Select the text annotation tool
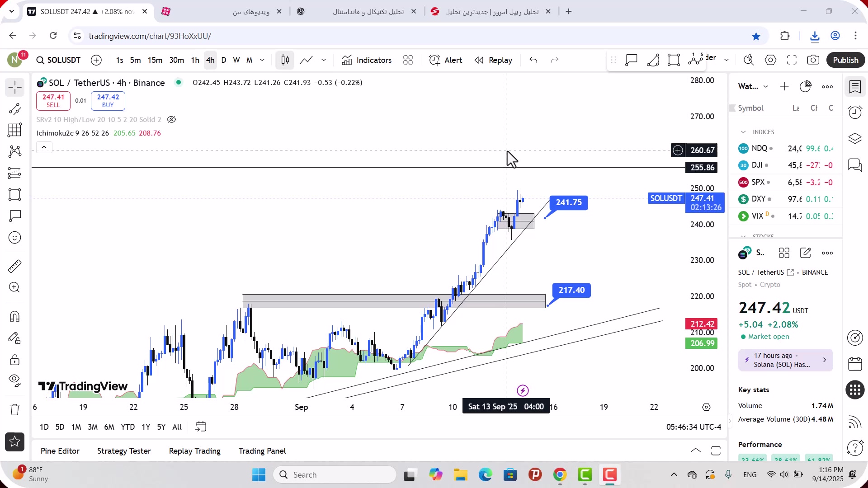The height and width of the screenshot is (488, 868). [x=14, y=216]
